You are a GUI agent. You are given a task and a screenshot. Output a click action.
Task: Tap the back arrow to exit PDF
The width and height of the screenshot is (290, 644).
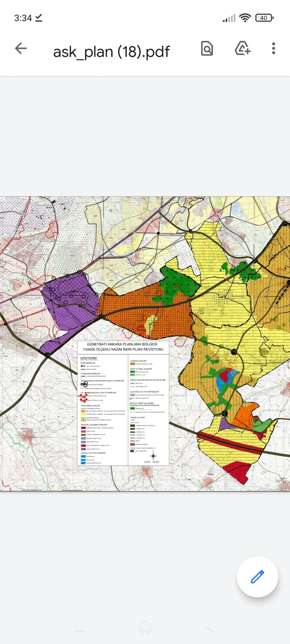point(21,48)
